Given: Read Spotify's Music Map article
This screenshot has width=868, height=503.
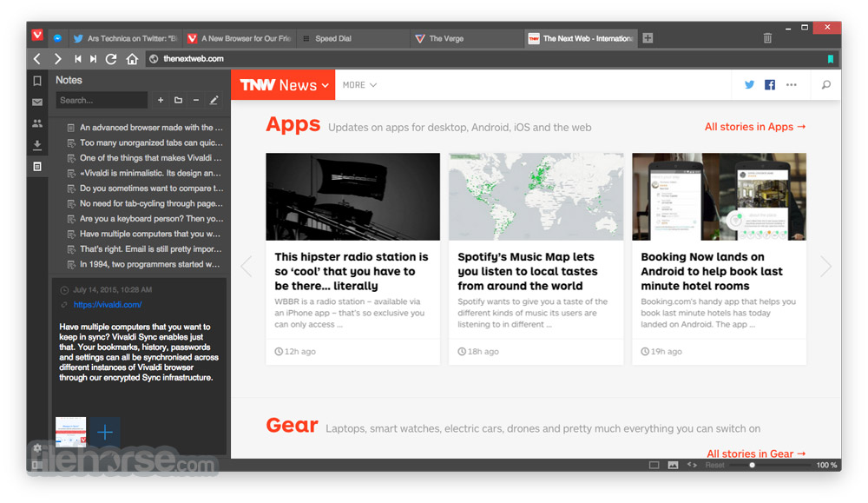Looking at the screenshot, I should pyautogui.click(x=528, y=271).
